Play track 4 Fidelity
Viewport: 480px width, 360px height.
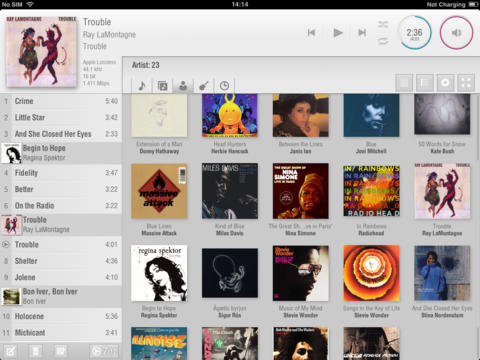point(61,173)
